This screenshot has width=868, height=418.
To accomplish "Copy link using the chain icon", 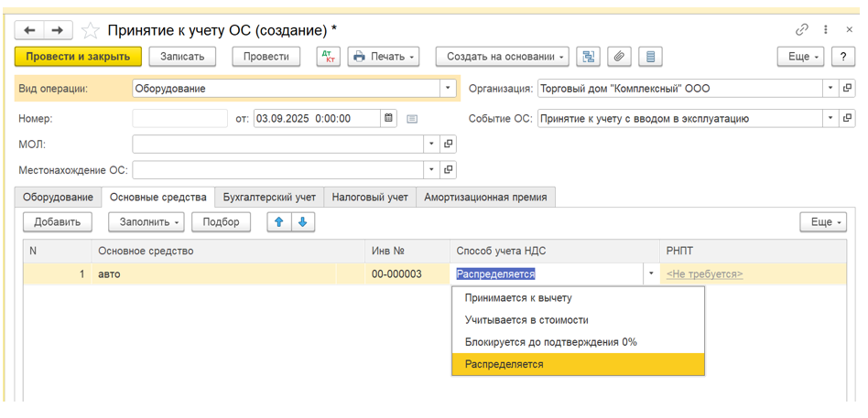I will pyautogui.click(x=802, y=30).
